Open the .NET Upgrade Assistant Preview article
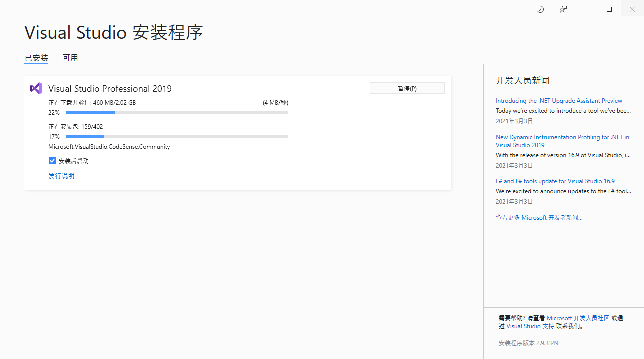The image size is (644, 359). point(559,101)
